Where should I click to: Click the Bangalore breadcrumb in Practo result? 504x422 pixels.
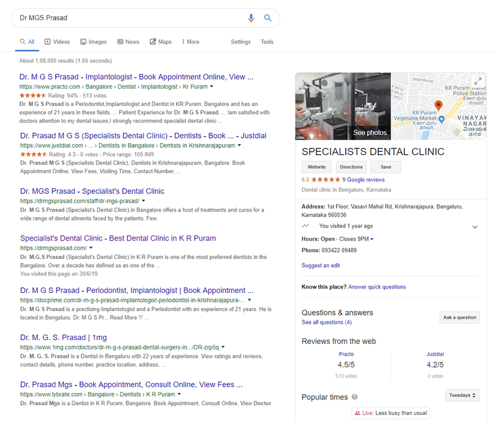pos(99,86)
